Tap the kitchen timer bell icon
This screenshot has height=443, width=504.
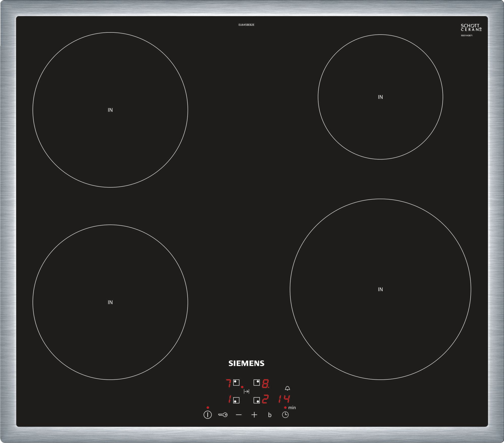(287, 388)
